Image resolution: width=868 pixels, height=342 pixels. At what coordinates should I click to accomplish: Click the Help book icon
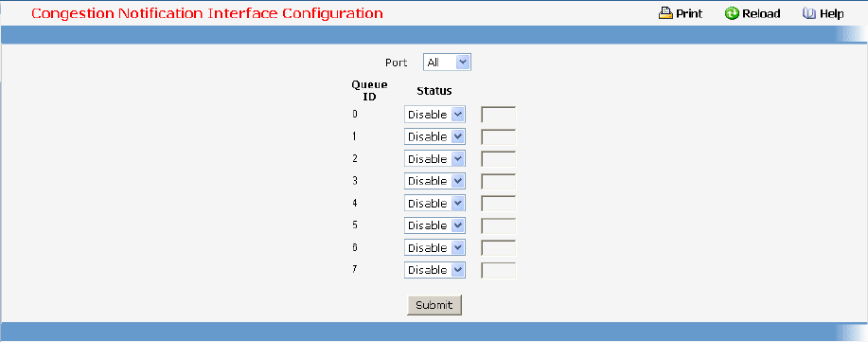pyautogui.click(x=809, y=13)
